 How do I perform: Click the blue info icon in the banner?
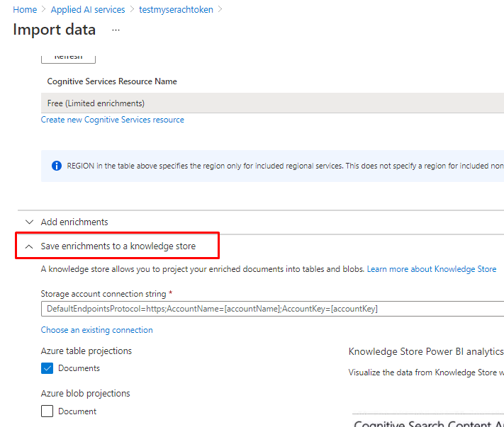57,166
